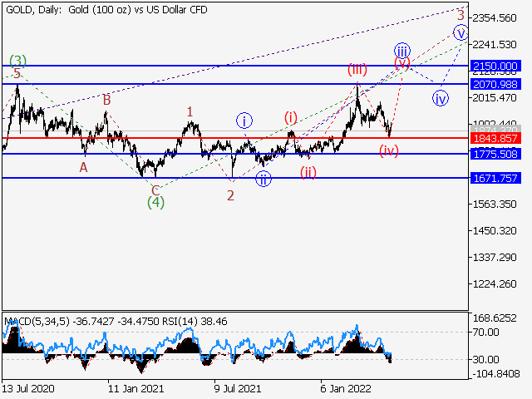Click the 9 Jul 2021 date label
This screenshot has width=532, height=399.
(238, 388)
